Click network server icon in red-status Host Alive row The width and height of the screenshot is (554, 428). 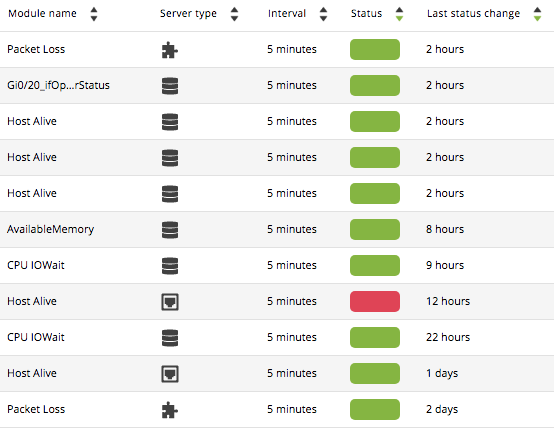[x=170, y=302]
